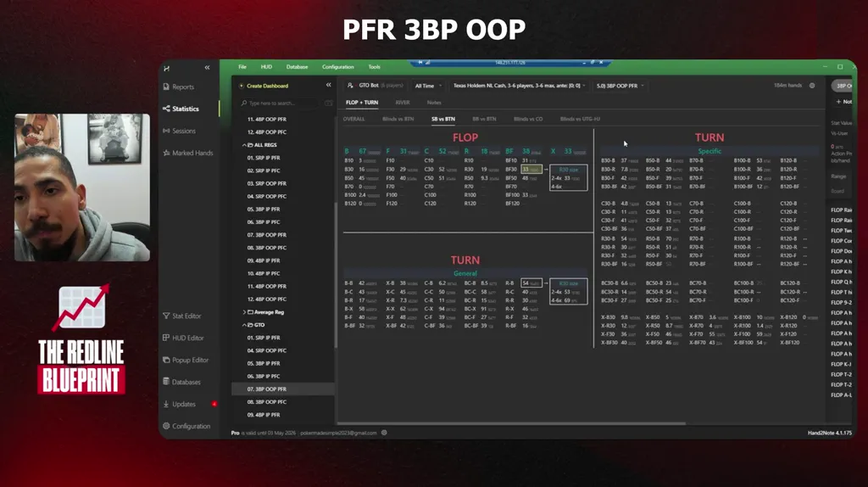Select highlighted 07. 3BP OOP PFR under GTO
This screenshot has width=868, height=487.
click(x=283, y=389)
